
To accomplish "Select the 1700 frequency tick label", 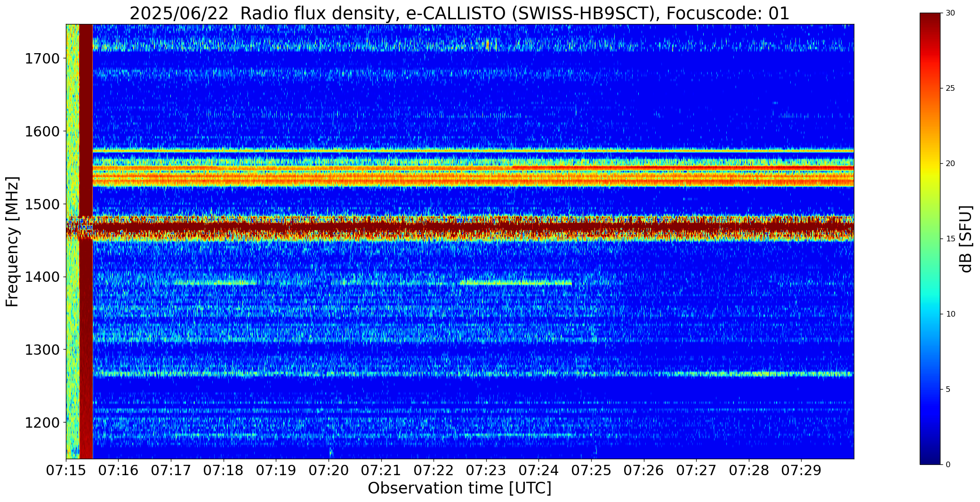I will pyautogui.click(x=42, y=59).
